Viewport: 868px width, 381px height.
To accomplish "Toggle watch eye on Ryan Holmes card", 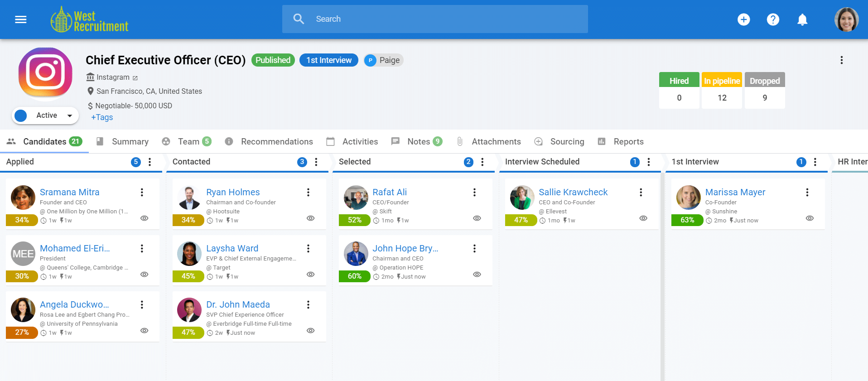I will 311,218.
